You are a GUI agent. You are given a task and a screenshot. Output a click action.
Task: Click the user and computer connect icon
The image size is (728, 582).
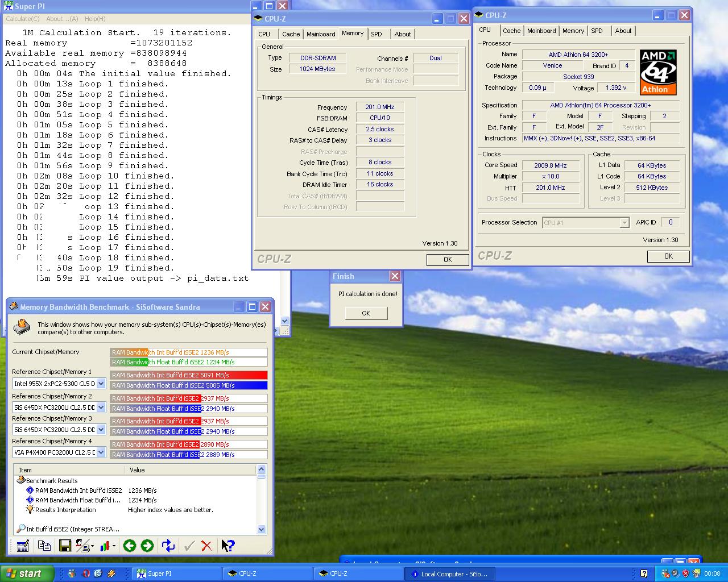(82, 546)
